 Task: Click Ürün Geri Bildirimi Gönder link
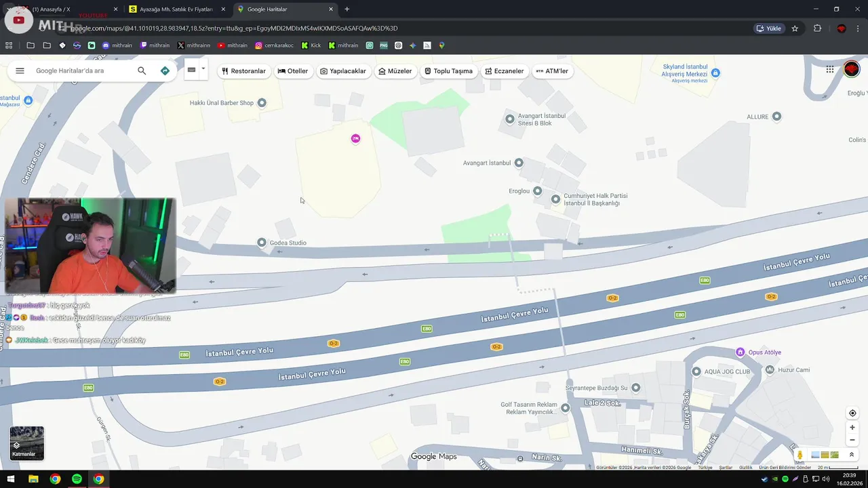tap(785, 468)
